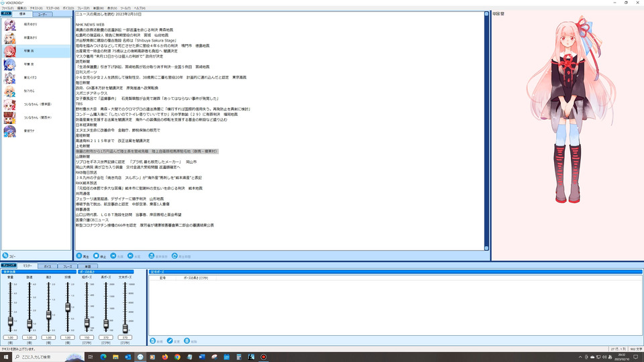Select the 紲星あかり voice avatar
Viewport: 644px width, 362px height.
9,38
